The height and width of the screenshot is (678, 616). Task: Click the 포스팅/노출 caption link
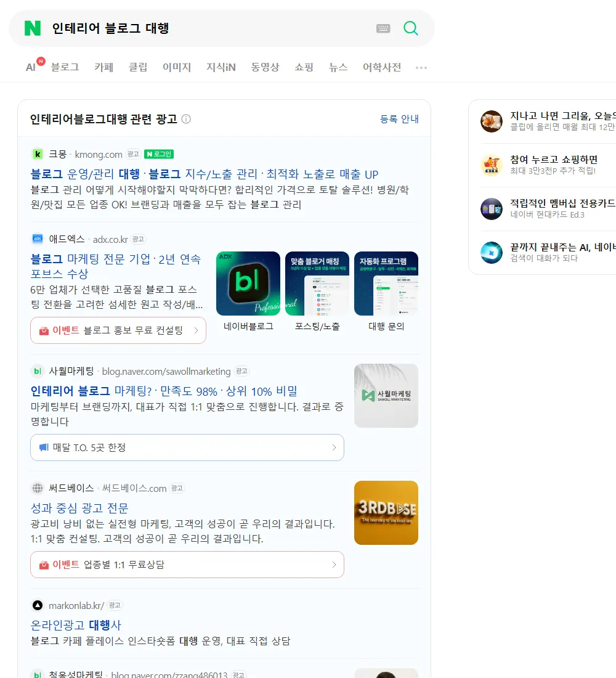[x=317, y=327]
